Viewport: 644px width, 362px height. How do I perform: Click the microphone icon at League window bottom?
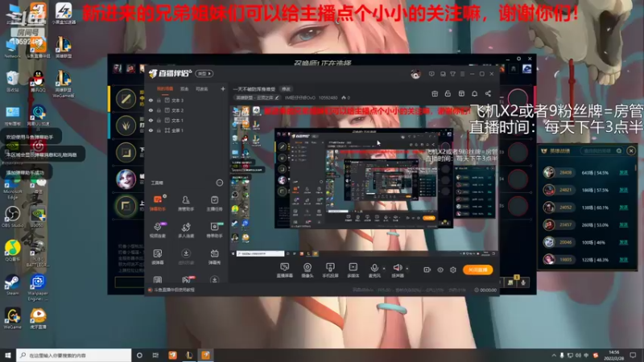click(x=523, y=282)
